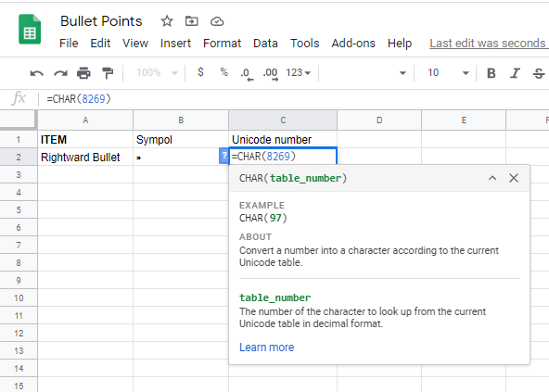Click the Print icon
This screenshot has height=392, width=549.
click(x=83, y=73)
